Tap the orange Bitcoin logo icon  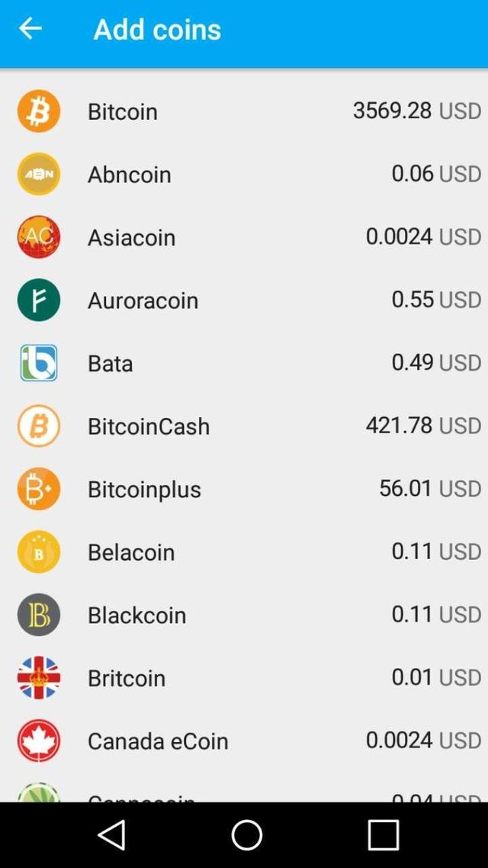pyautogui.click(x=39, y=111)
